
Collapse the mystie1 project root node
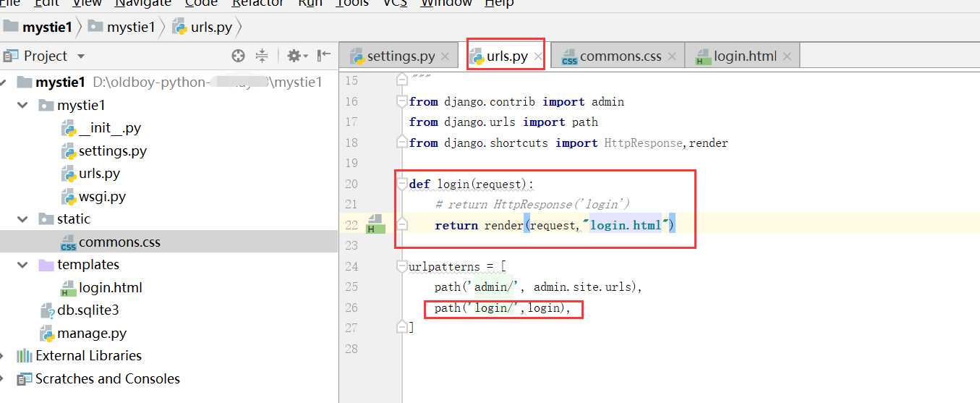(x=4, y=82)
